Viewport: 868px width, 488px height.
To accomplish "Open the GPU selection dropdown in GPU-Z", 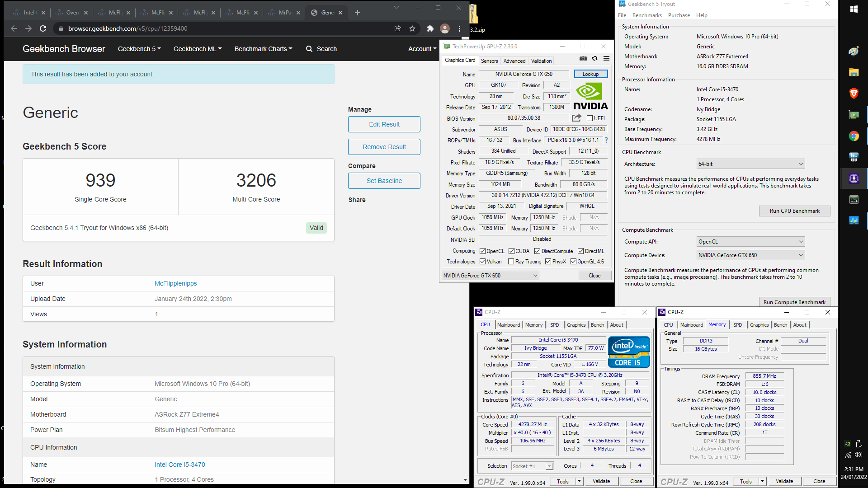I will point(490,276).
